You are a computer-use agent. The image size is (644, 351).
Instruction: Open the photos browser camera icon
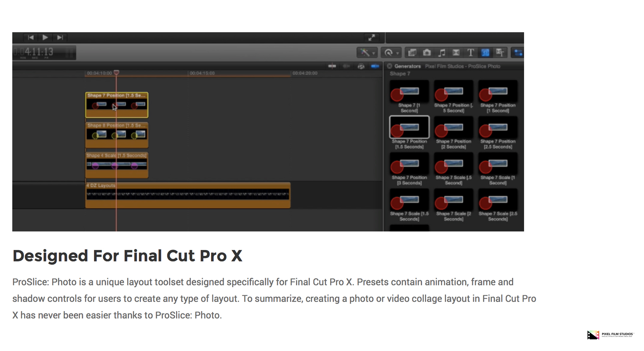tap(427, 53)
